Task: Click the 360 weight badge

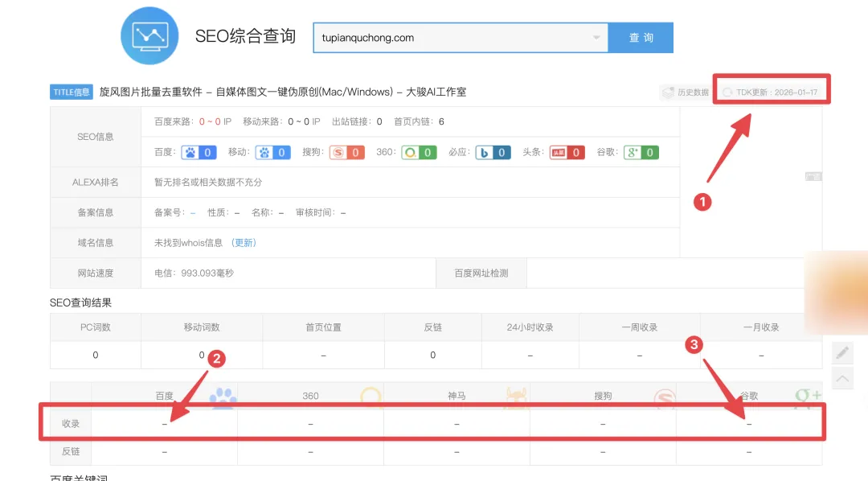Action: tap(419, 152)
